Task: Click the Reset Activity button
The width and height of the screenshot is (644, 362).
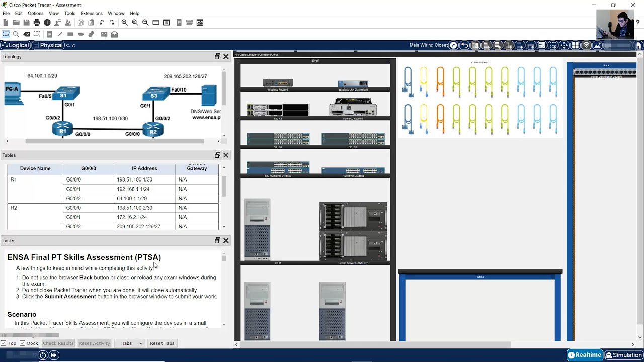Action: tap(94, 343)
